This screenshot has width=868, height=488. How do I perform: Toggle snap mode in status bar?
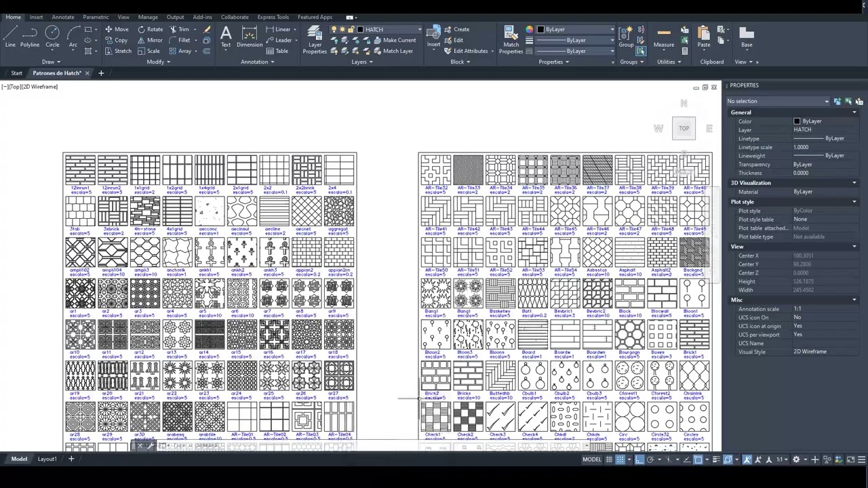coord(620,460)
